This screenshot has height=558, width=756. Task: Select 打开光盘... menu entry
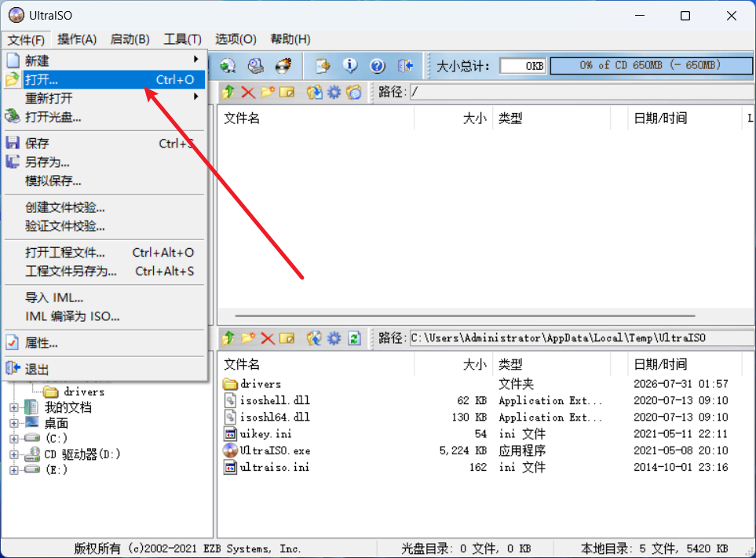[x=105, y=117]
